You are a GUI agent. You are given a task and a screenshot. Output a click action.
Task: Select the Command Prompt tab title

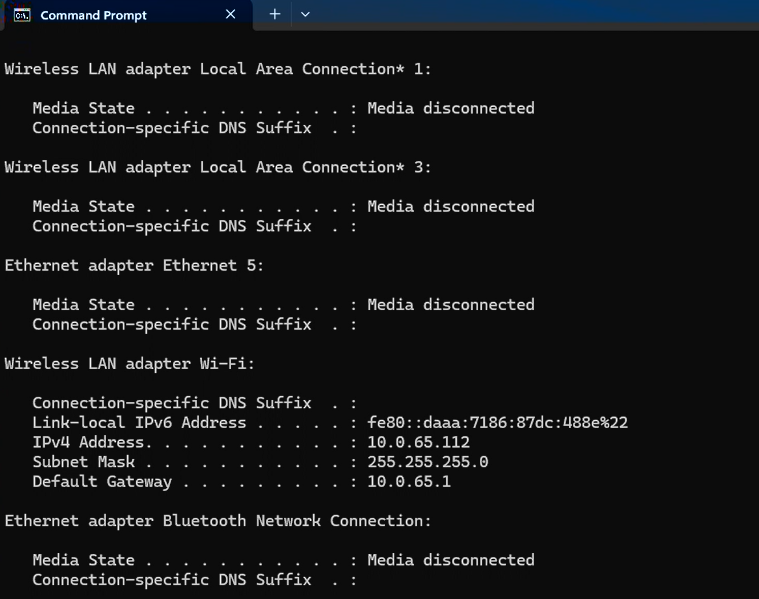coord(93,15)
